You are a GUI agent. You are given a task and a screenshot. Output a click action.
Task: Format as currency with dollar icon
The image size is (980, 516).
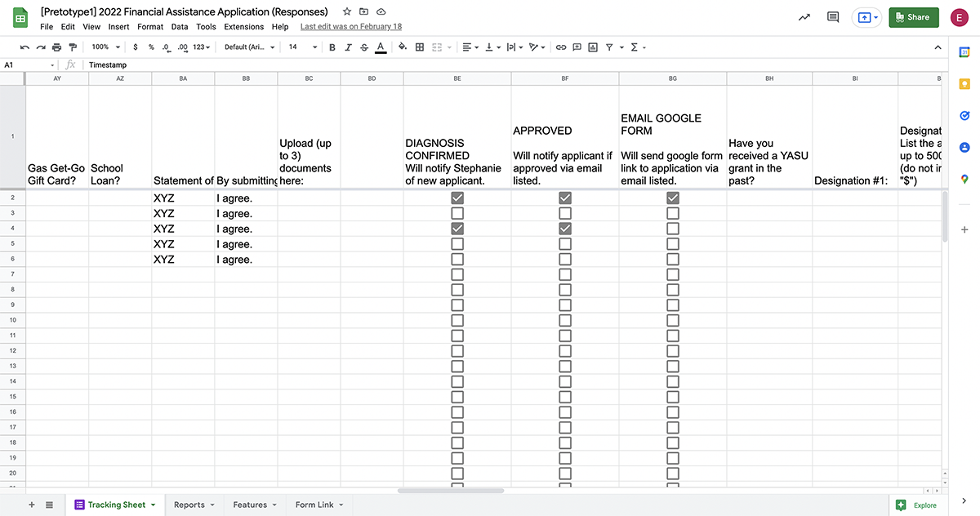tap(135, 47)
